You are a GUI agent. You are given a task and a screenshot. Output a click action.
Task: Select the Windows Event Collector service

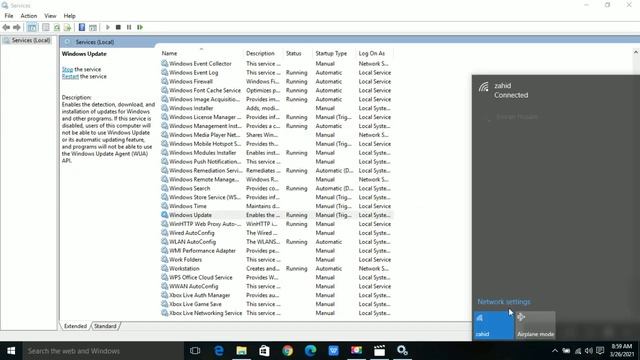coord(276,64)
